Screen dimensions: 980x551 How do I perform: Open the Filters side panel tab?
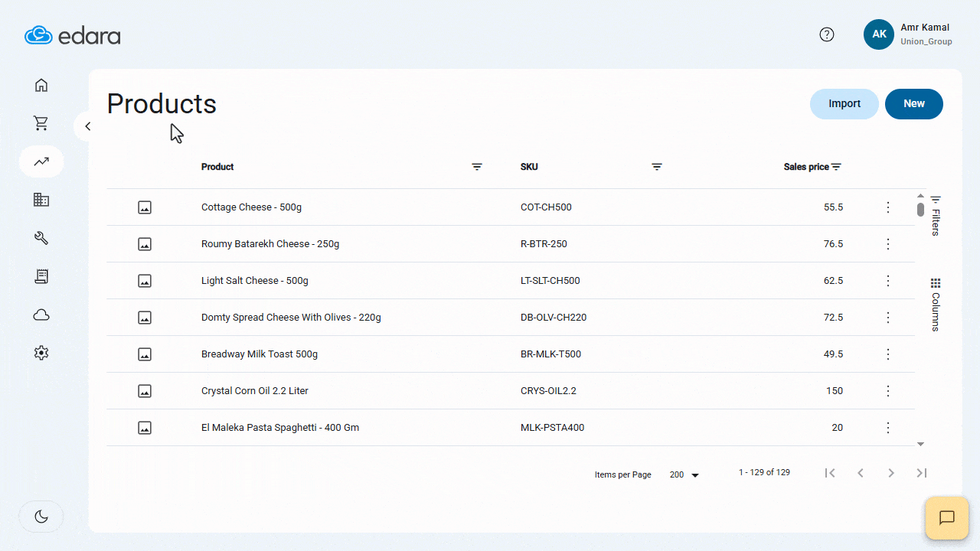(936, 215)
